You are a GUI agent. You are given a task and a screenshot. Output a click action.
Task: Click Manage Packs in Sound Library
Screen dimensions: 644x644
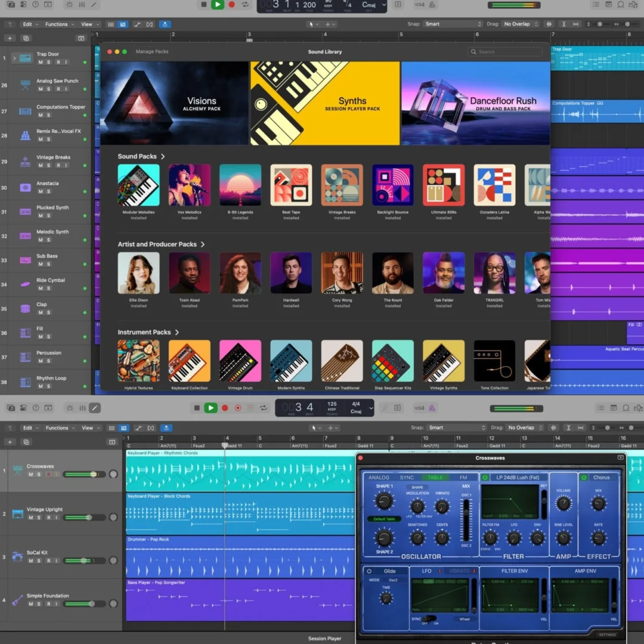pyautogui.click(x=152, y=52)
